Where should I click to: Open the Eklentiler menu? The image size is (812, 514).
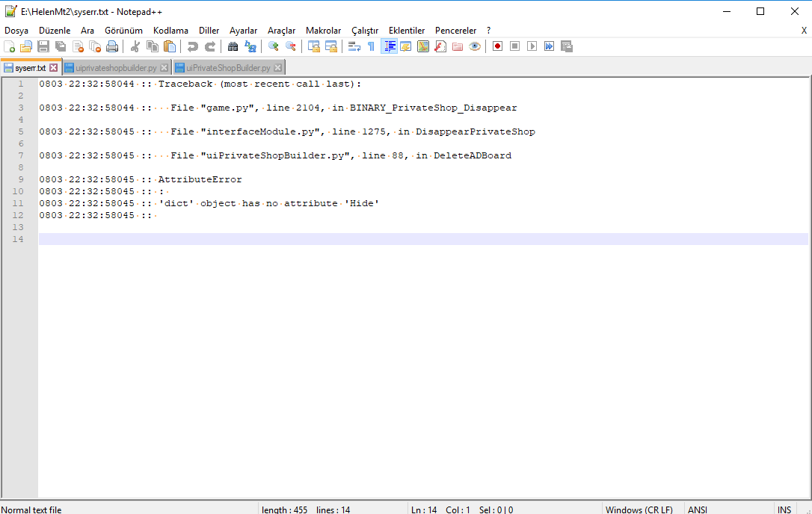pyautogui.click(x=407, y=31)
